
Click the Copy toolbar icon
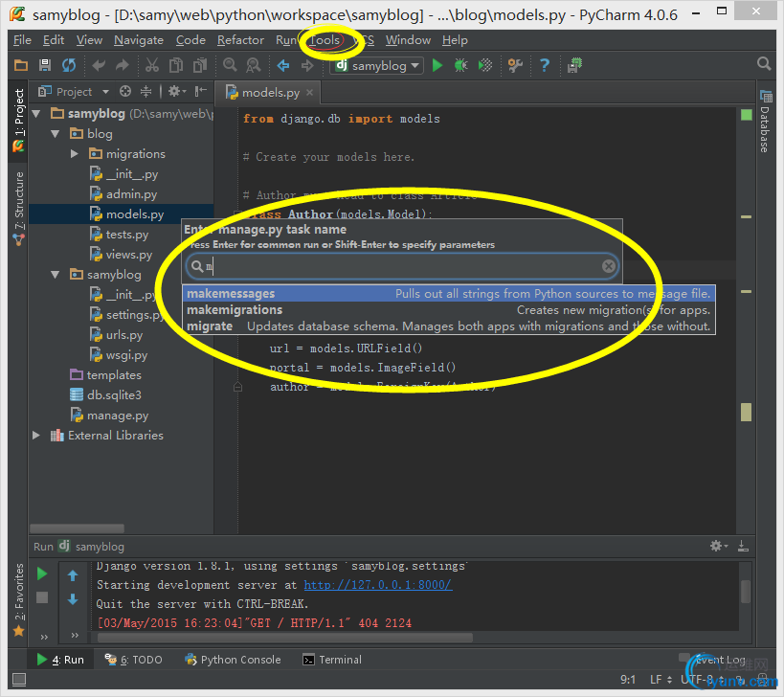click(176, 65)
